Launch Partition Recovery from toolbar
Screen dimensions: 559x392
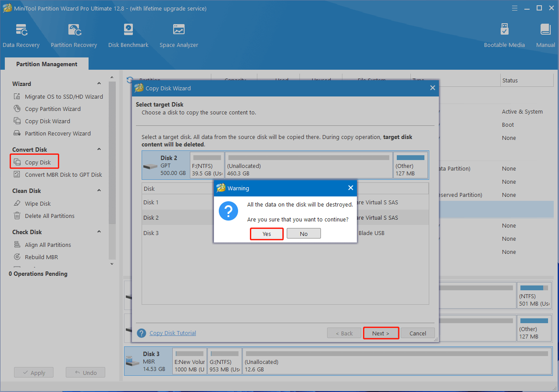click(x=74, y=36)
